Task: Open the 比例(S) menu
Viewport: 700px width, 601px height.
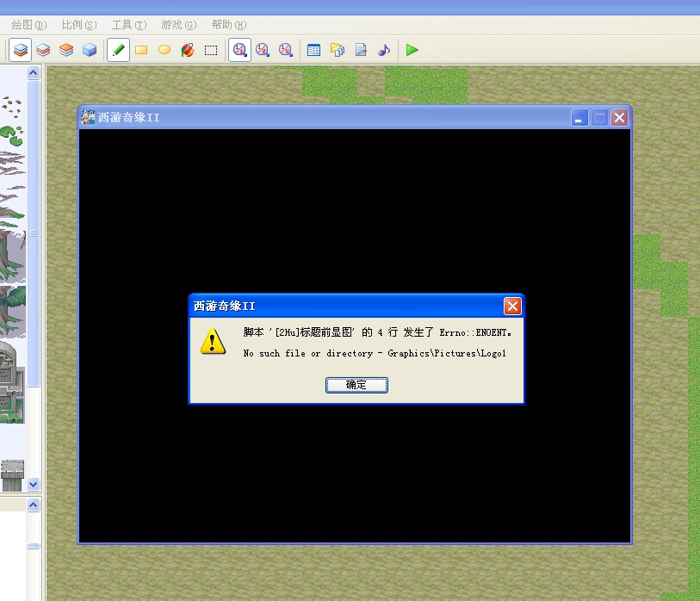Action: tap(79, 25)
